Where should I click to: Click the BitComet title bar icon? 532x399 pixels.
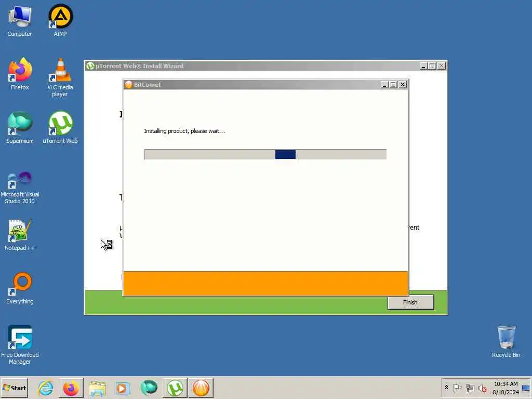(x=129, y=85)
